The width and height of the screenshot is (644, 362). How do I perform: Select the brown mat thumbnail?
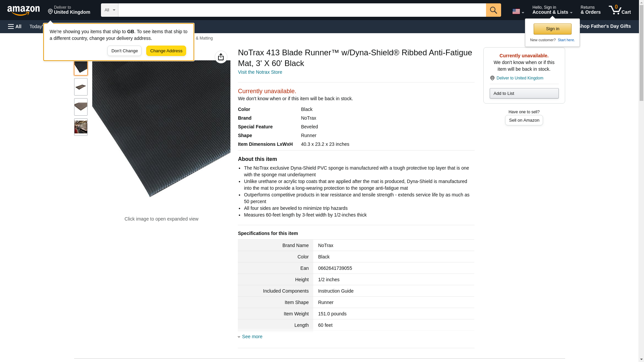(x=80, y=107)
